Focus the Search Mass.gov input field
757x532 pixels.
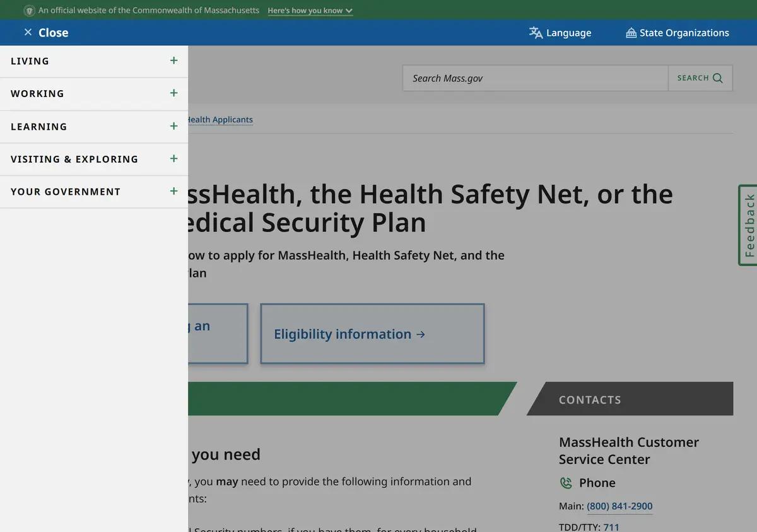(536, 78)
